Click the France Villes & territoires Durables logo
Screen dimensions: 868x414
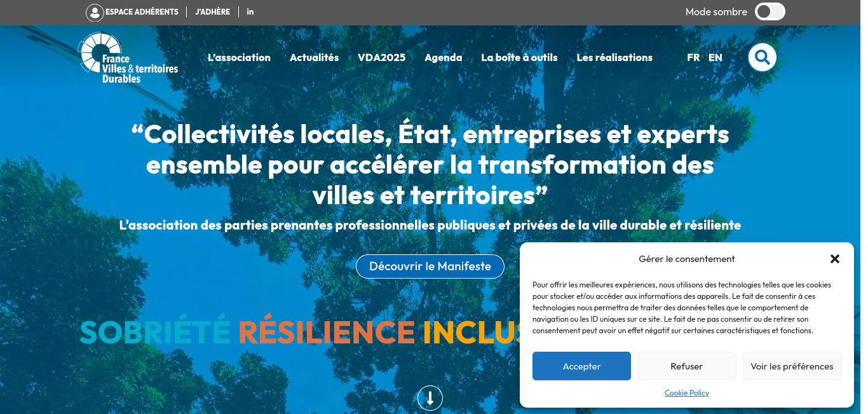128,58
